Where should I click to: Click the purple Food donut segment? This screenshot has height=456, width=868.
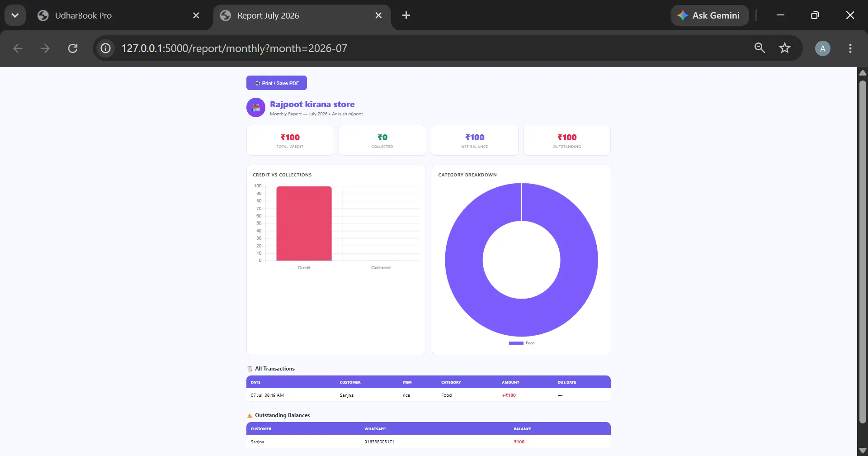coord(521,318)
